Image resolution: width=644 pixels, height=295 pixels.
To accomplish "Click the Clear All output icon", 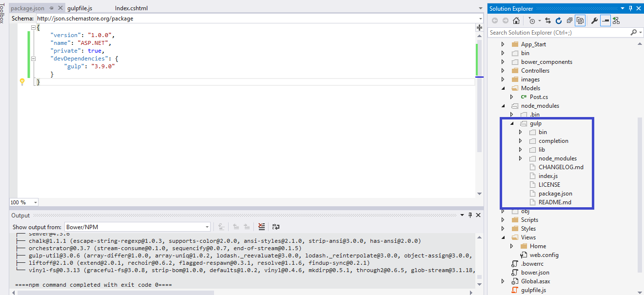I will [x=262, y=227].
